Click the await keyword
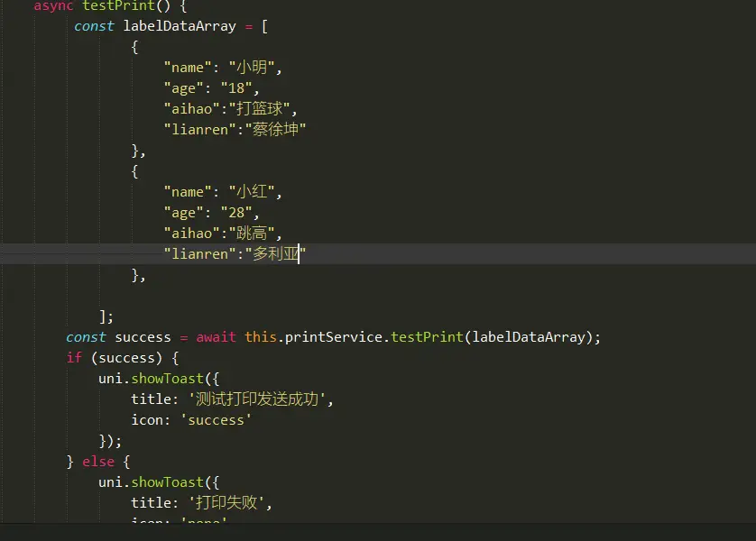This screenshot has height=541, width=756. coord(216,337)
